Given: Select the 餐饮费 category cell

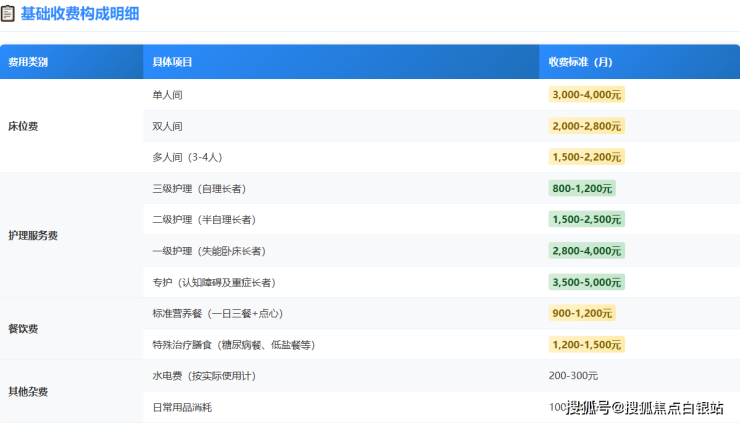Looking at the screenshot, I should click(23, 329).
